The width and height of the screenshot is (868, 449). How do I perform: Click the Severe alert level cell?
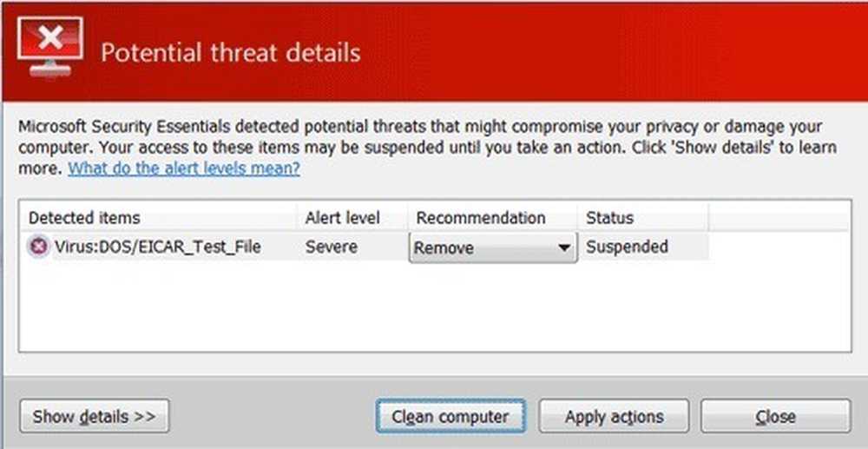pyautogui.click(x=331, y=247)
